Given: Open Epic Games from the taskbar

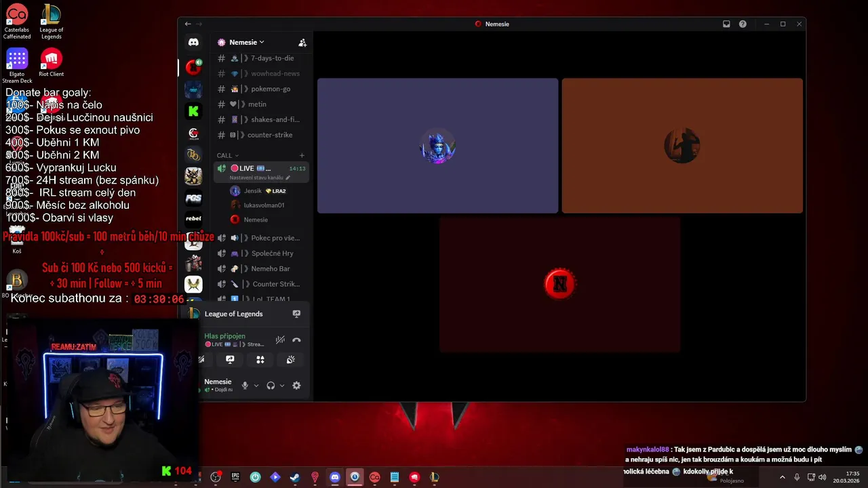Looking at the screenshot, I should click(235, 477).
